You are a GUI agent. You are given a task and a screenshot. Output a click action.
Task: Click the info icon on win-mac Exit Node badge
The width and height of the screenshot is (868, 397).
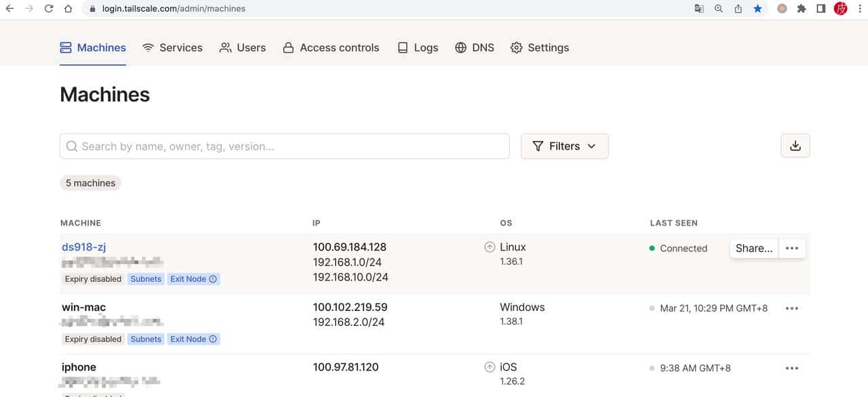click(x=213, y=339)
